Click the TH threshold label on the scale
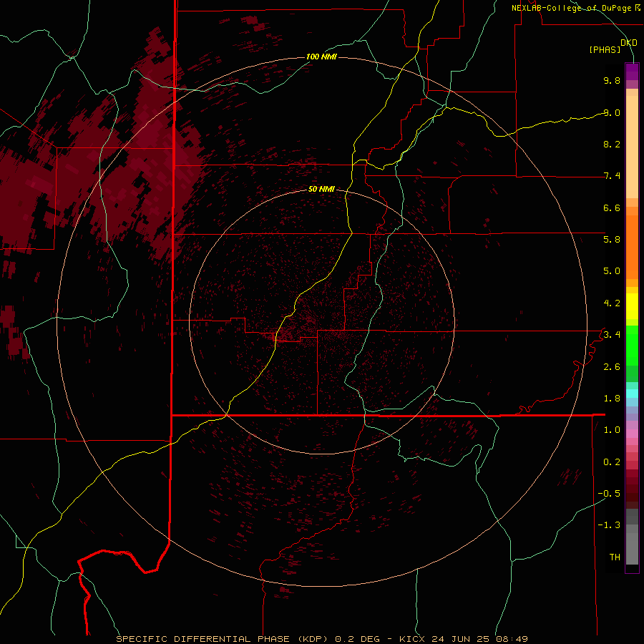 click(x=615, y=557)
